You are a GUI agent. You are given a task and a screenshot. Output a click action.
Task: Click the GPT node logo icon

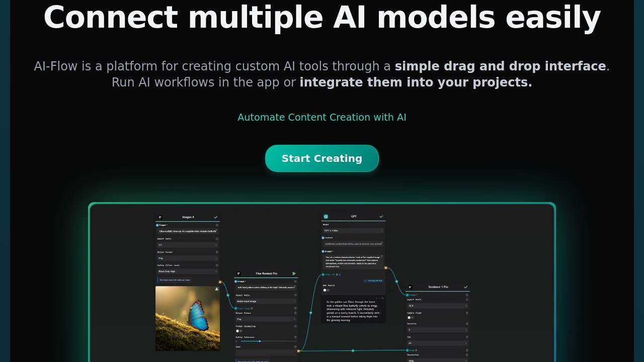coord(326,217)
